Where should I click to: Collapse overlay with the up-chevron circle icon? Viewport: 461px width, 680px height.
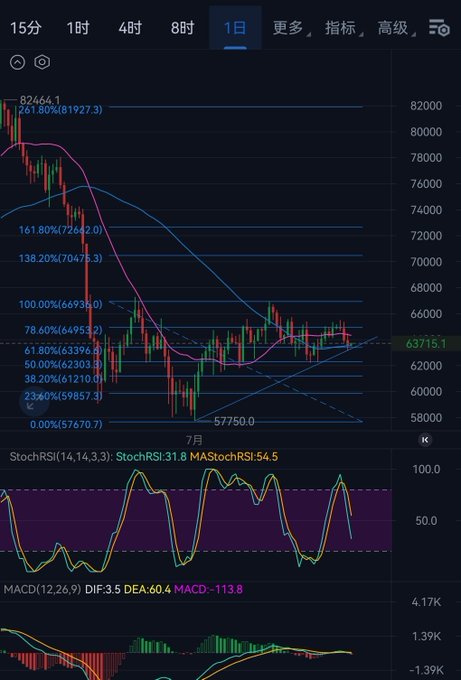click(x=17, y=62)
